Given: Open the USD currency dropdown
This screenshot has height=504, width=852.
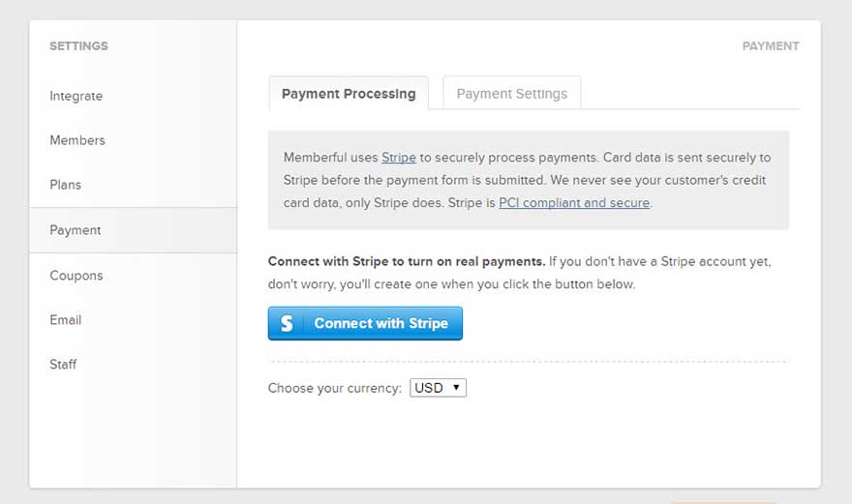Looking at the screenshot, I should coord(439,388).
